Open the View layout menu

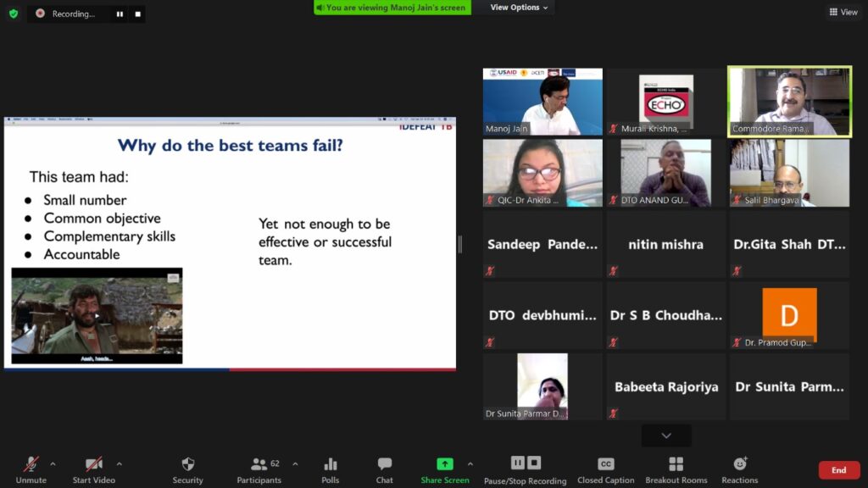click(843, 12)
